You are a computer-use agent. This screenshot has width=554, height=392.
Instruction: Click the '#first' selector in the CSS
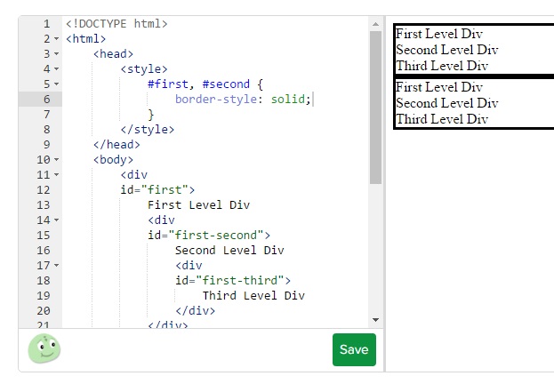[x=168, y=84]
